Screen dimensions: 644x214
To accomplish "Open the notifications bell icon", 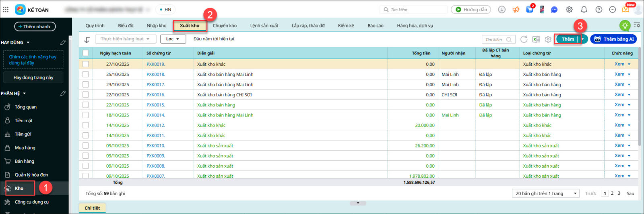I will pos(584,10).
